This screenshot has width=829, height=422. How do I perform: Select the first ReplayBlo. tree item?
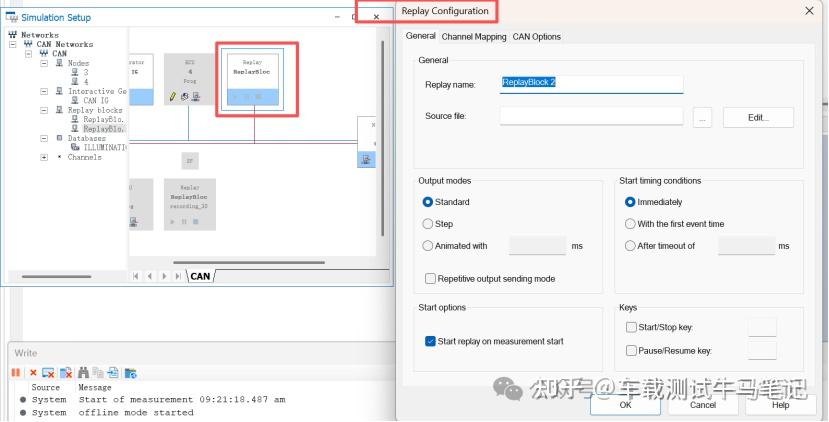point(104,119)
